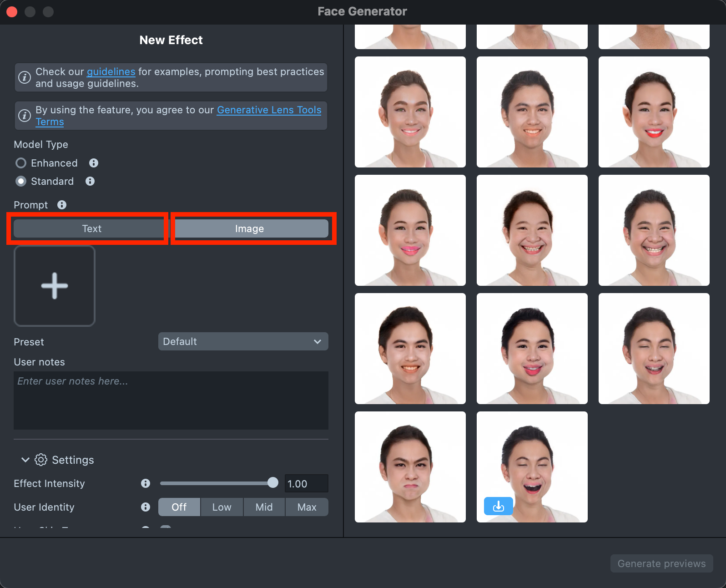
Task: Click the blue download icon on preview
Action: point(498,506)
